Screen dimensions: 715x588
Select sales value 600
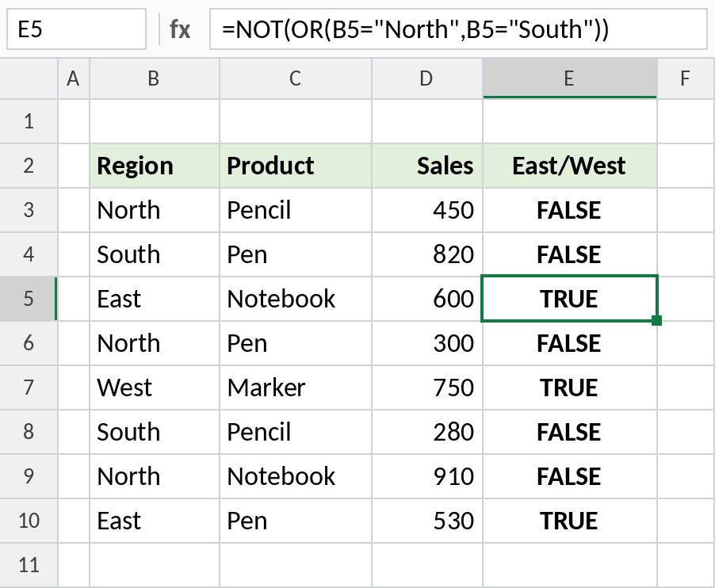(427, 299)
